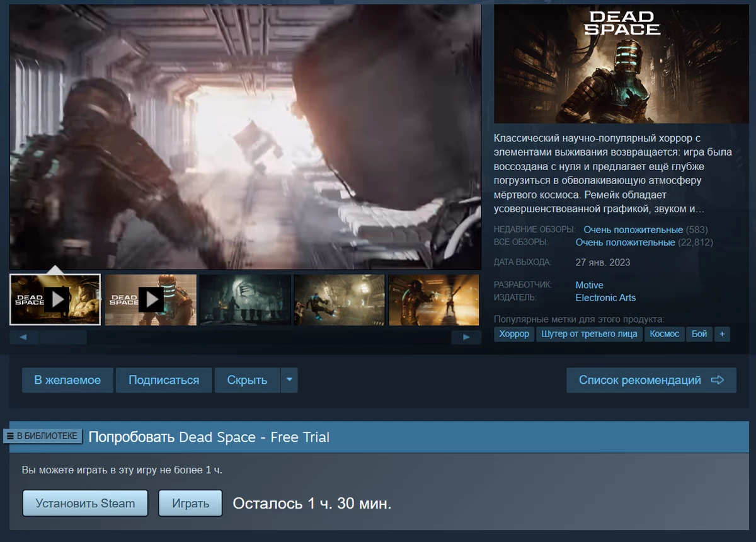Open the zero-gravity fight screenshot thumbnail
Screen dimensions: 756x542
340,299
